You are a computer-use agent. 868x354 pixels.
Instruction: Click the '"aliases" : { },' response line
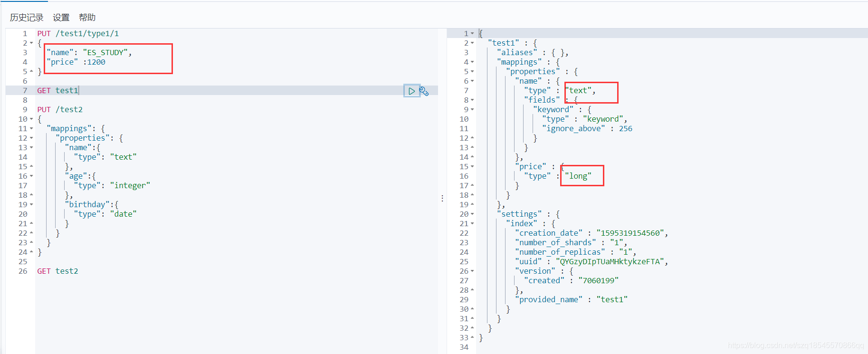click(x=533, y=52)
